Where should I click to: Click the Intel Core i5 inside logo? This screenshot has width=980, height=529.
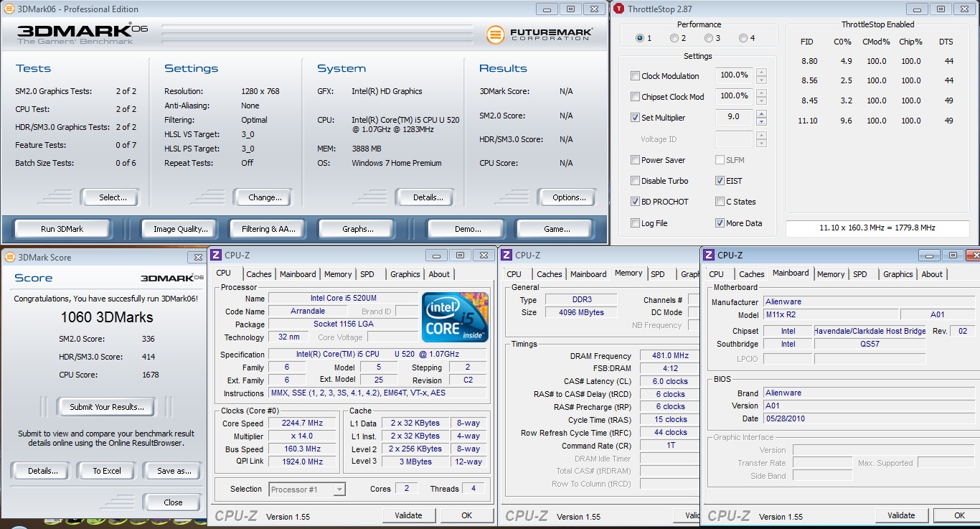tap(456, 317)
